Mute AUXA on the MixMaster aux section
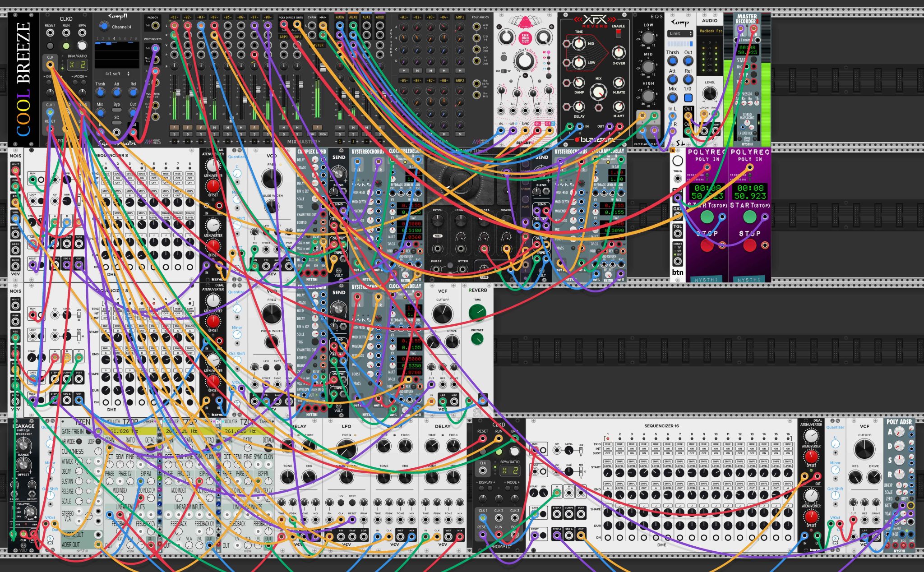The image size is (924, 572). [340, 128]
